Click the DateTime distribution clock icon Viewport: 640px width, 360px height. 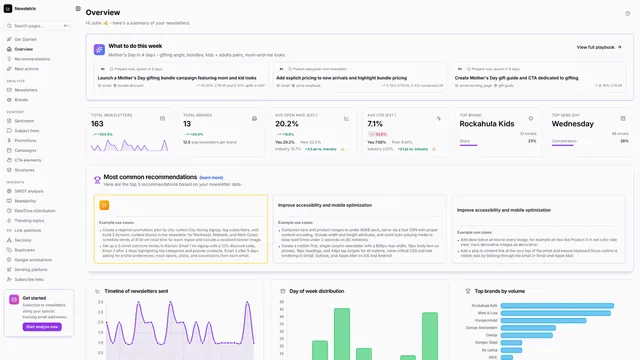(9, 211)
